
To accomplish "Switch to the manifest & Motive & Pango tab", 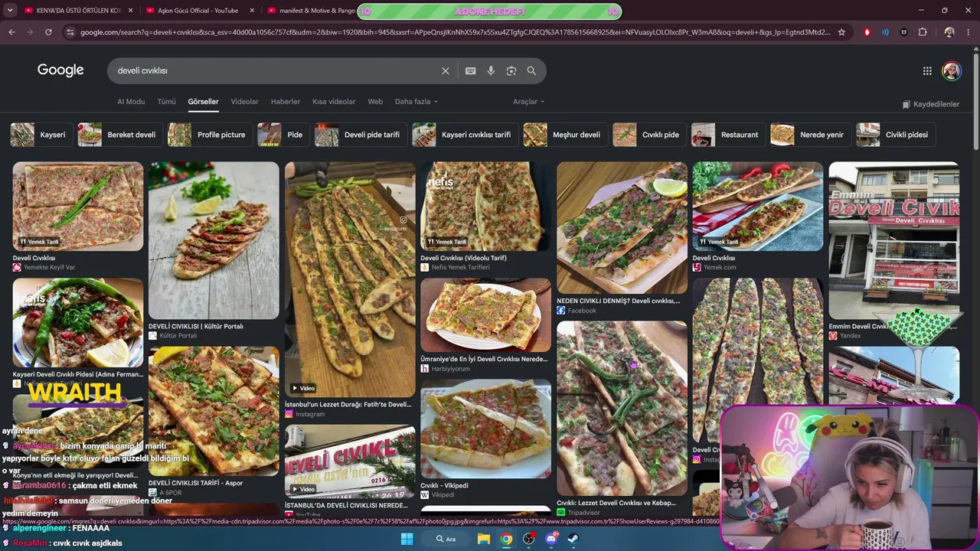I will coord(310,11).
